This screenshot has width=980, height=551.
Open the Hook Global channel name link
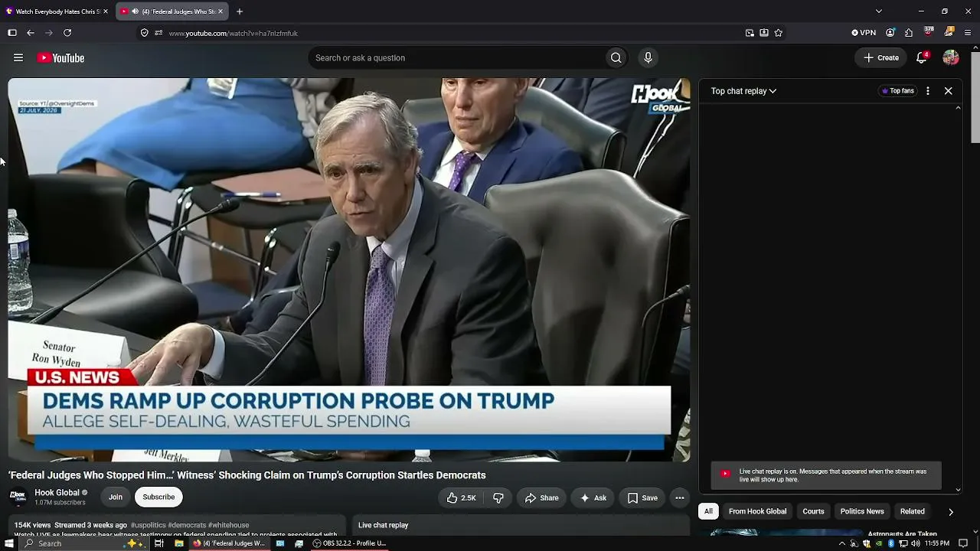coord(57,493)
